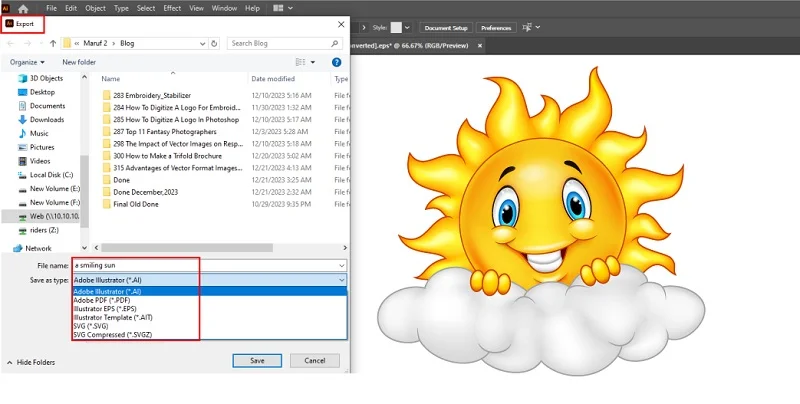Open the Object menu
Viewport: 800px width, 404px height.
(95, 8)
